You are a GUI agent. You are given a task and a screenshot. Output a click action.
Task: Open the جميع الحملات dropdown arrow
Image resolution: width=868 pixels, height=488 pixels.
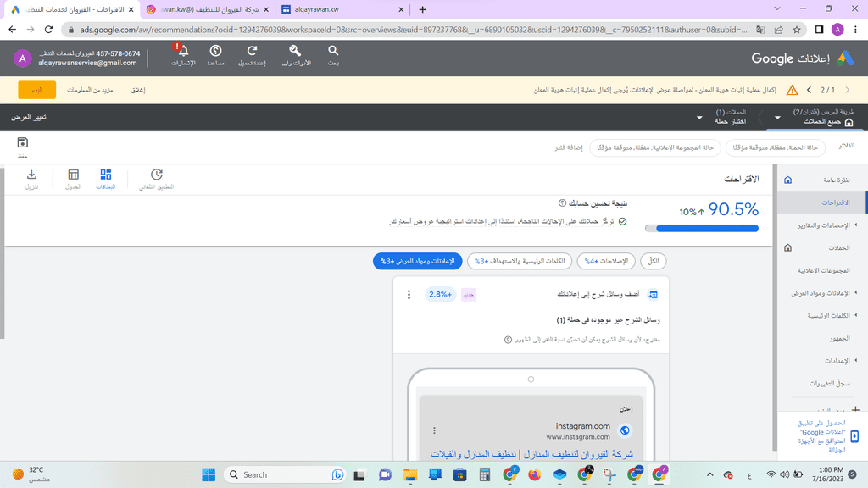pyautogui.click(x=777, y=118)
